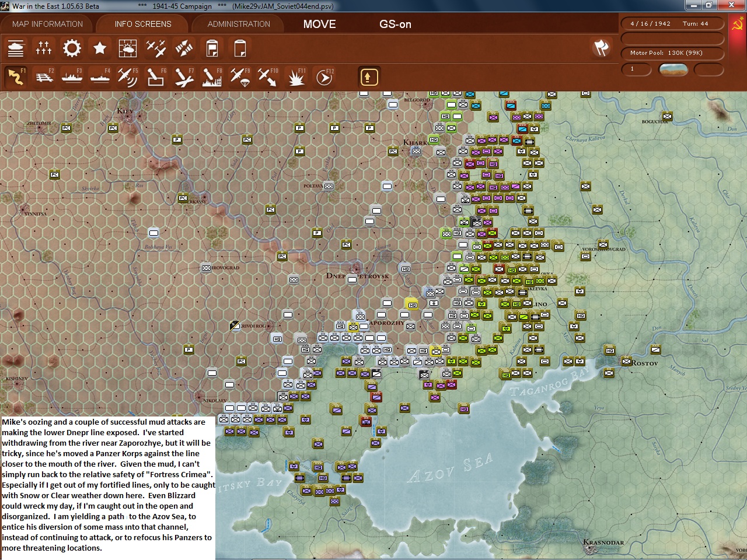Click the star icon in info toolbar
The height and width of the screenshot is (560, 747).
click(100, 48)
